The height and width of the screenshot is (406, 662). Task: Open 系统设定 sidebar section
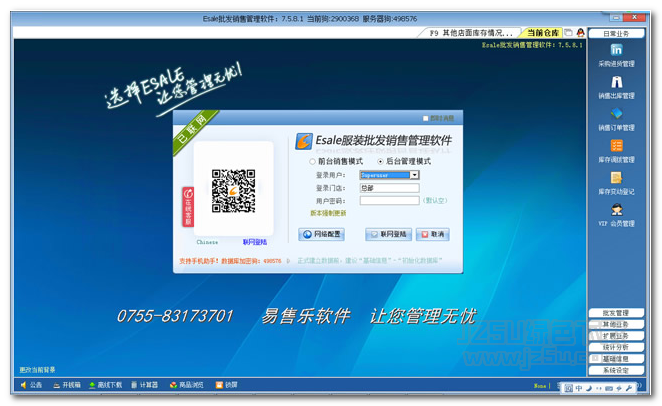click(616, 370)
